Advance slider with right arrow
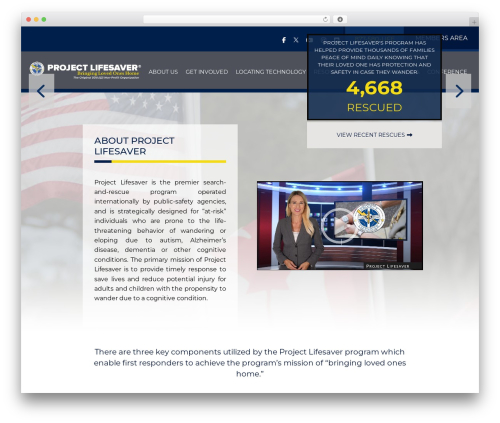Screen dimensions: 500x423 pos(459,91)
